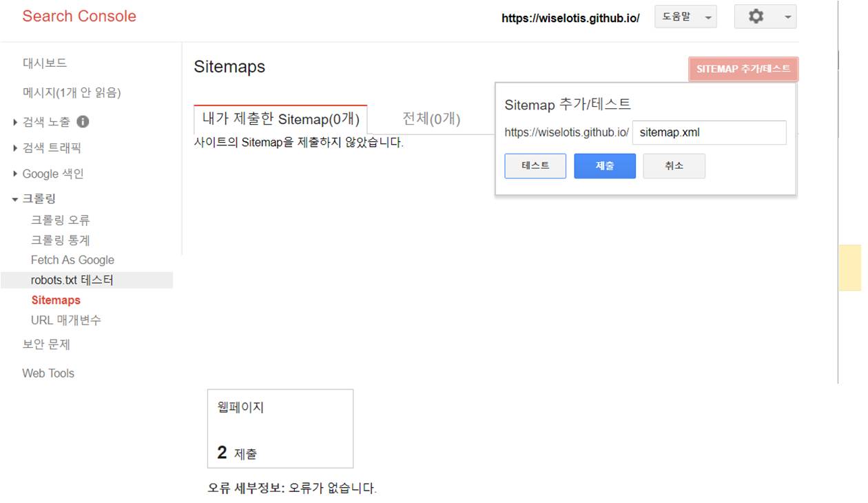Screen dimensions: 868x503
Task: Focus the sitemap.xml input field
Action: click(710, 132)
